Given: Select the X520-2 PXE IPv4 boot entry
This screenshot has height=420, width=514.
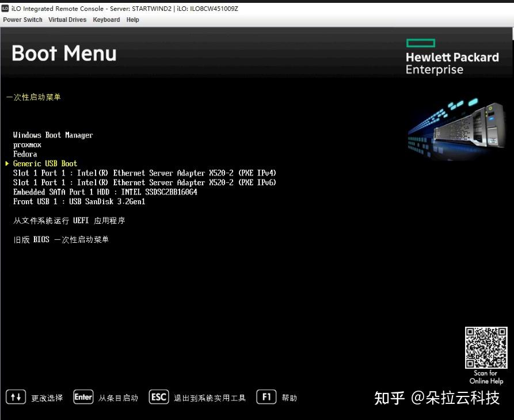Looking at the screenshot, I should click(x=144, y=173).
